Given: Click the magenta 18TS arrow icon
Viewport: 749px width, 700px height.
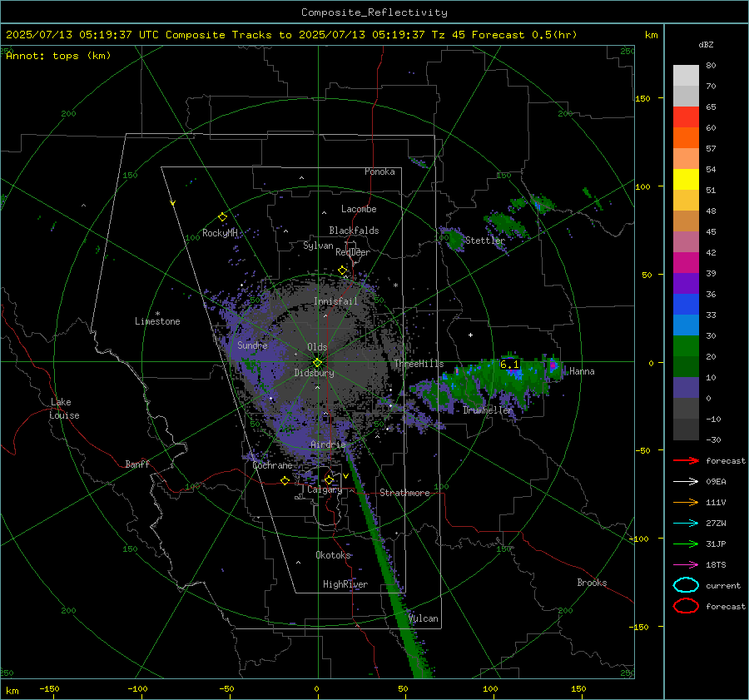Looking at the screenshot, I should click(x=686, y=564).
